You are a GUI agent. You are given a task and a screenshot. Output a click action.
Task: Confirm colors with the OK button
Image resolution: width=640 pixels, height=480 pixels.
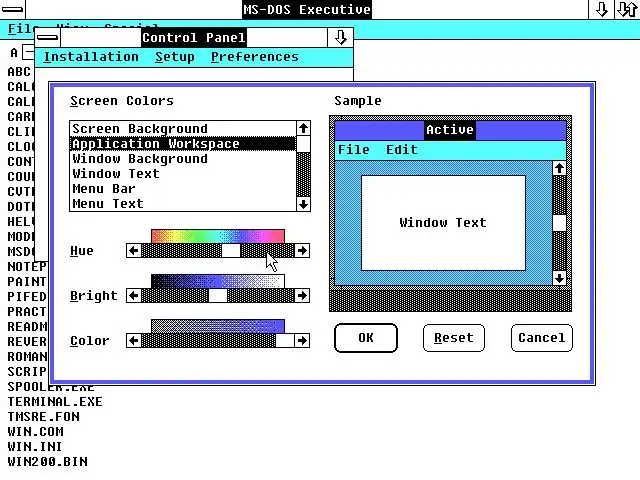366,338
